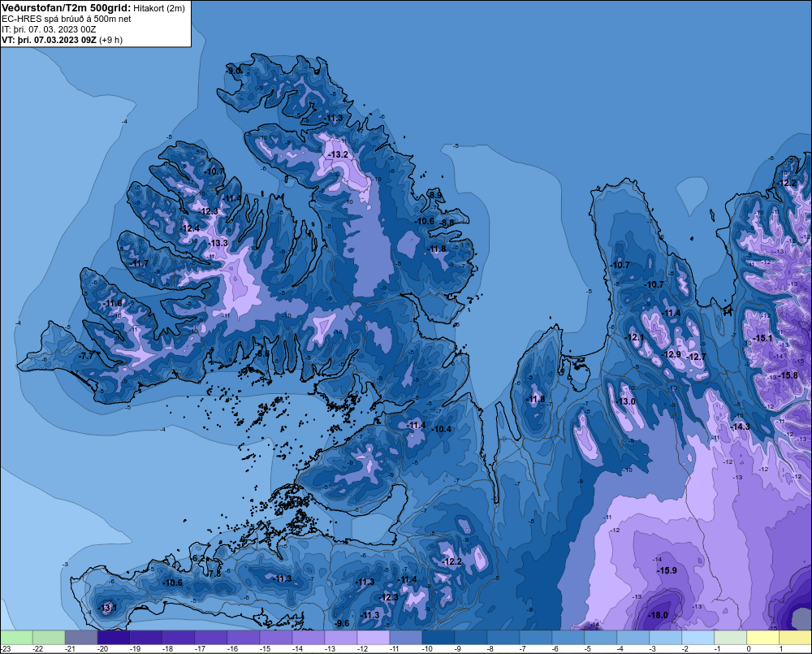Click the -12.7 temperature label
The height and width of the screenshot is (654, 812).
[x=697, y=357]
